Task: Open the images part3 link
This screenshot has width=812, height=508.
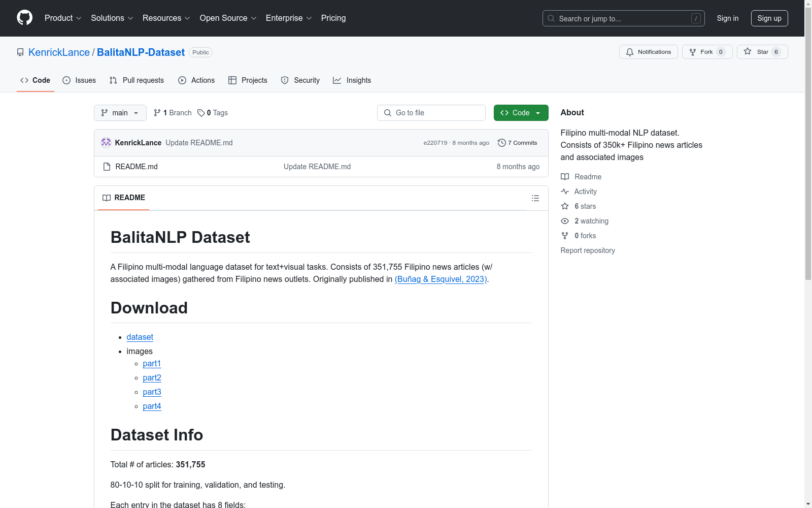Action: point(152,392)
